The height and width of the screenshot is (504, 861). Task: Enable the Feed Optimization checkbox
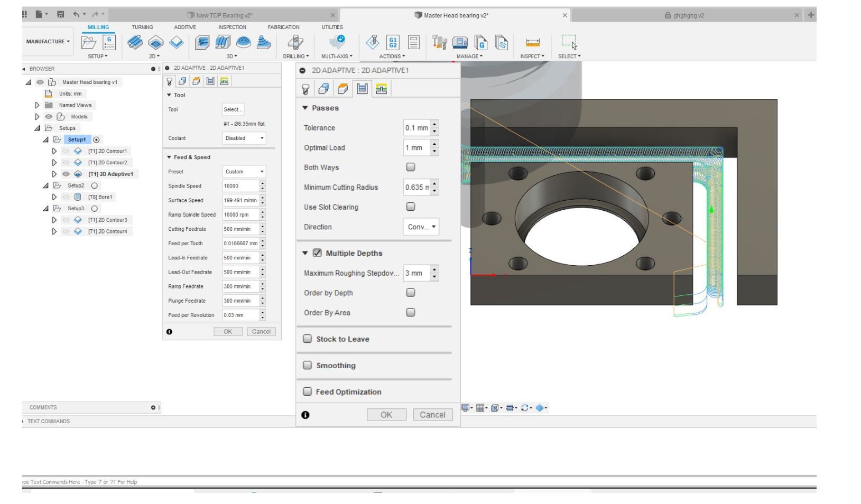(307, 391)
